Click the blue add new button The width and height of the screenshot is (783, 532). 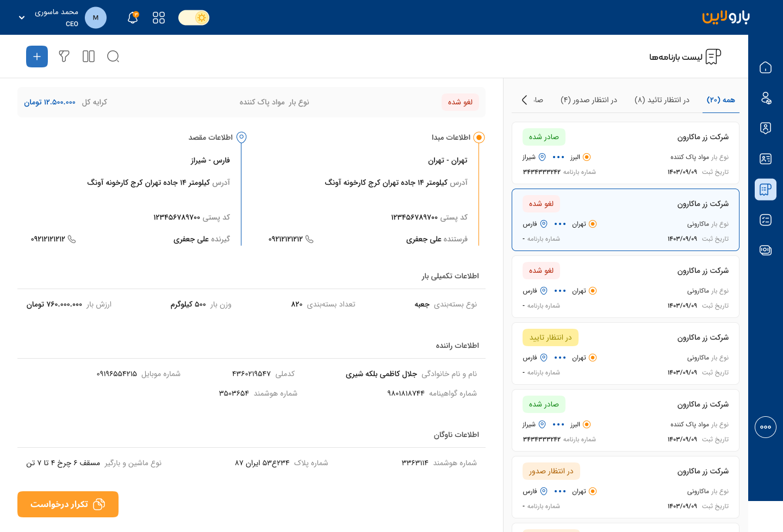click(x=37, y=57)
